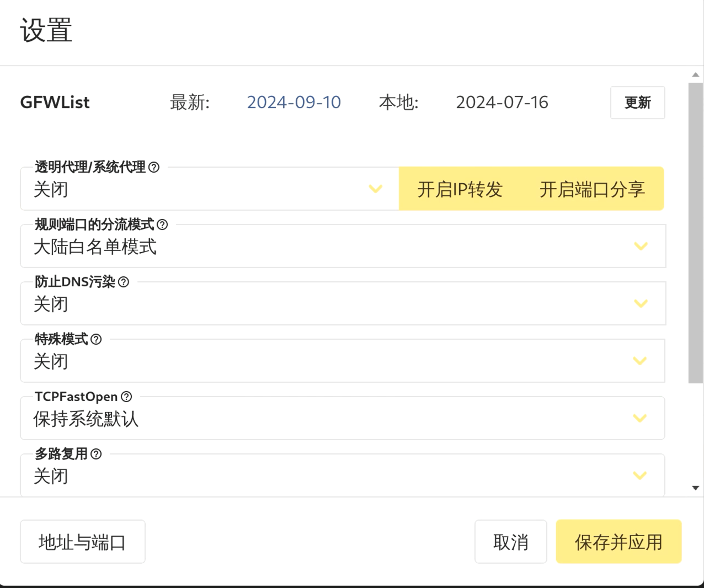
Task: Click help icon beside 多路复用
Action: [96, 454]
